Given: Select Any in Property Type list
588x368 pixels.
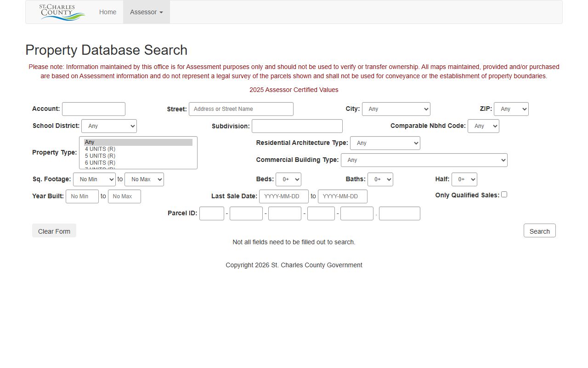Looking at the screenshot, I should (138, 142).
